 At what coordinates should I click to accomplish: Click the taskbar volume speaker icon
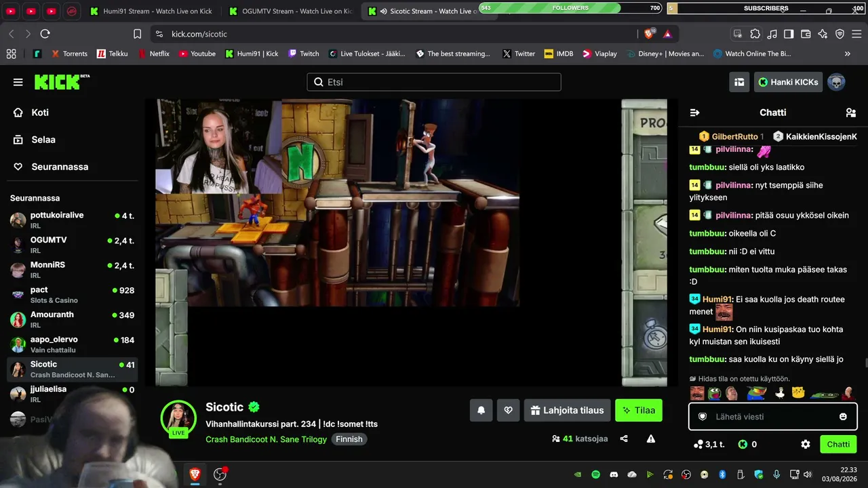[x=806, y=474]
